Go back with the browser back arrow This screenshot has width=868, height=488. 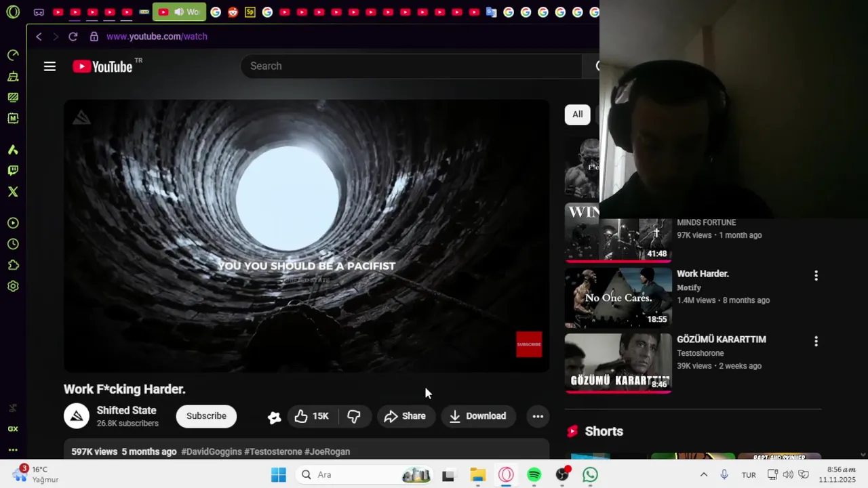click(39, 37)
